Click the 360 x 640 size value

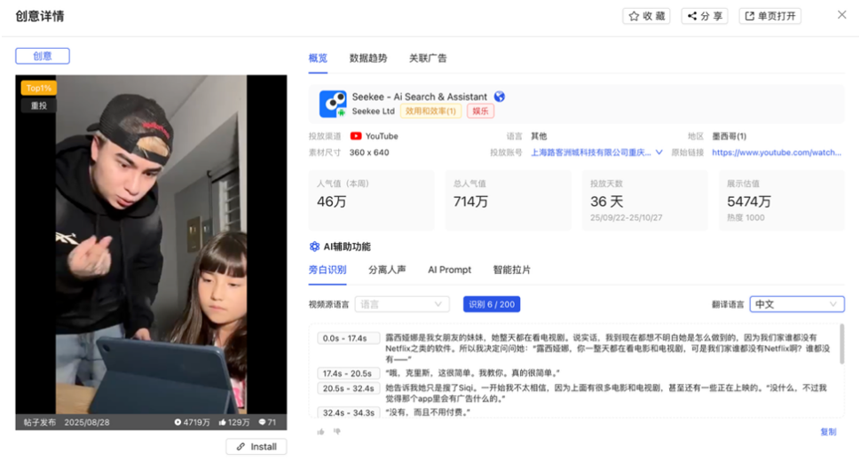(x=369, y=153)
